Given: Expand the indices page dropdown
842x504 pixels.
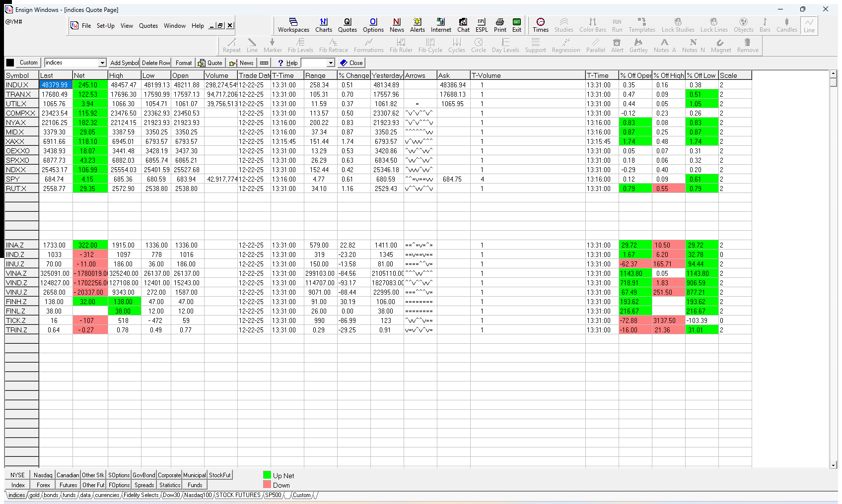Looking at the screenshot, I should tap(102, 63).
